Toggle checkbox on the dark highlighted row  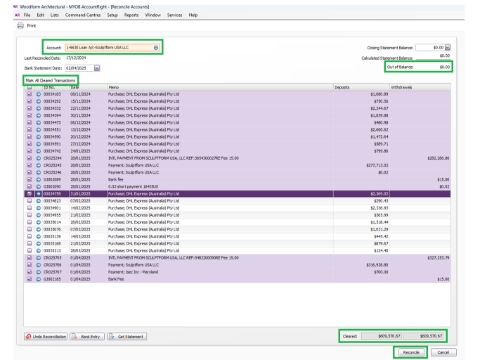pyautogui.click(x=30, y=194)
